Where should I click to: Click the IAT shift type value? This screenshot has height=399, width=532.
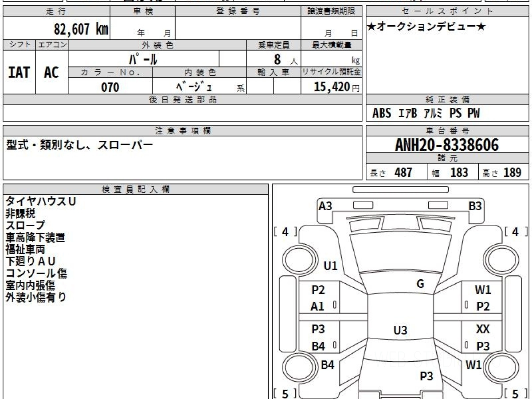click(19, 73)
